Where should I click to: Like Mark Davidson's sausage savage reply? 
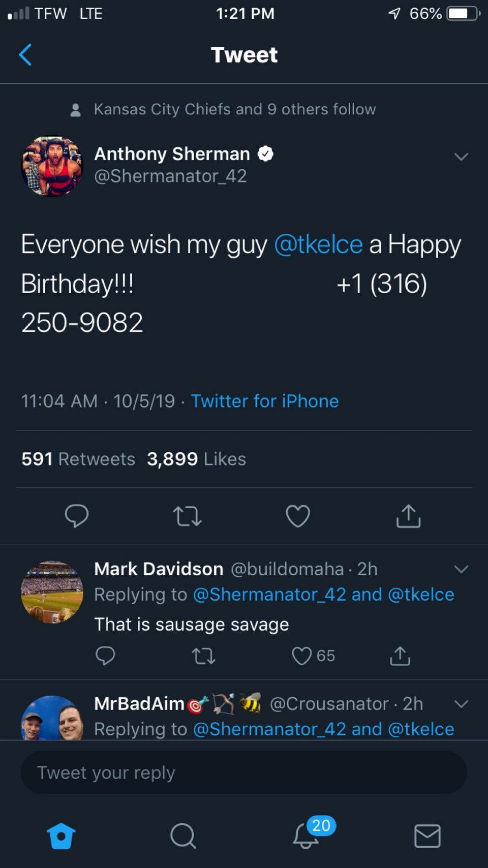(302, 656)
